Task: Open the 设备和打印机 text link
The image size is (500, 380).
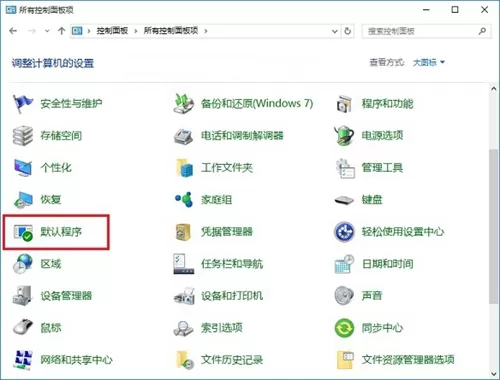Action: click(x=232, y=296)
